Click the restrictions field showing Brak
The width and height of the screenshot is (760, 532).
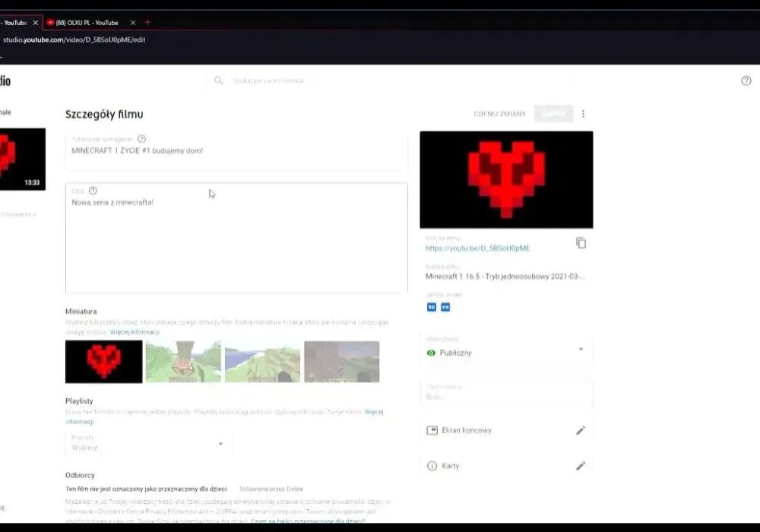[506, 392]
